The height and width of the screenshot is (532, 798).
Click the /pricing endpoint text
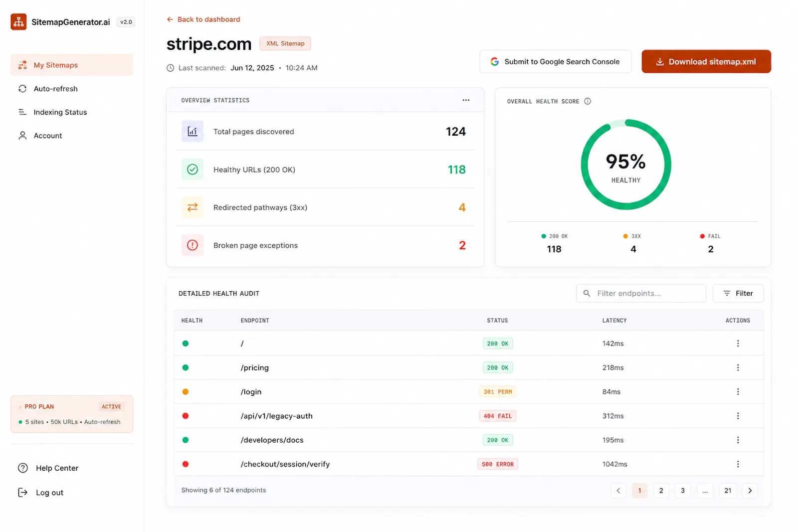[255, 368]
